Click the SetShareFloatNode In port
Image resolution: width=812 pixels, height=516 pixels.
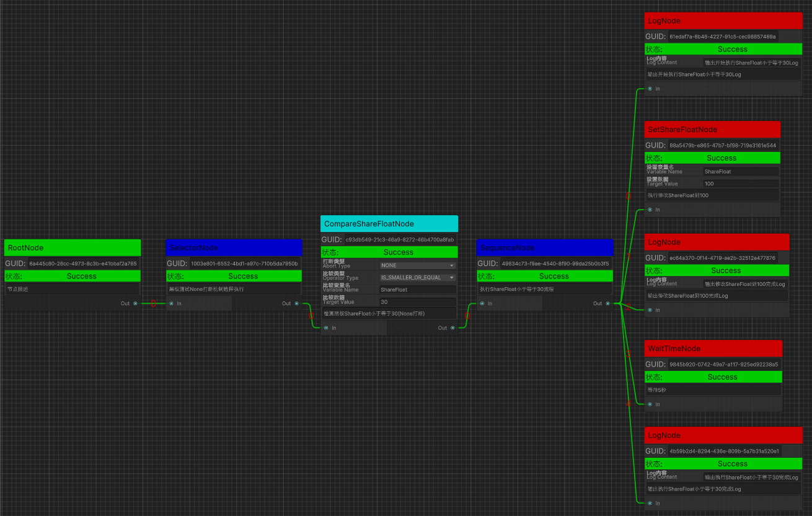click(x=650, y=210)
